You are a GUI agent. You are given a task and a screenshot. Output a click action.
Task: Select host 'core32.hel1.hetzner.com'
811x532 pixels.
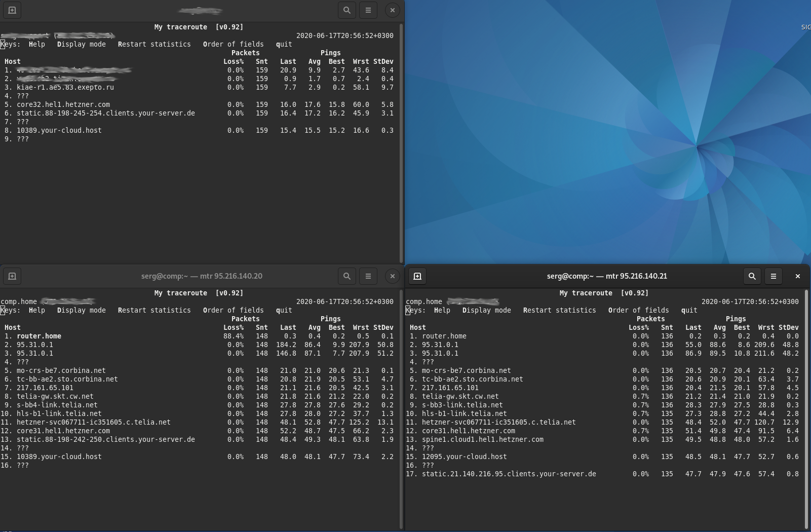[63, 104]
